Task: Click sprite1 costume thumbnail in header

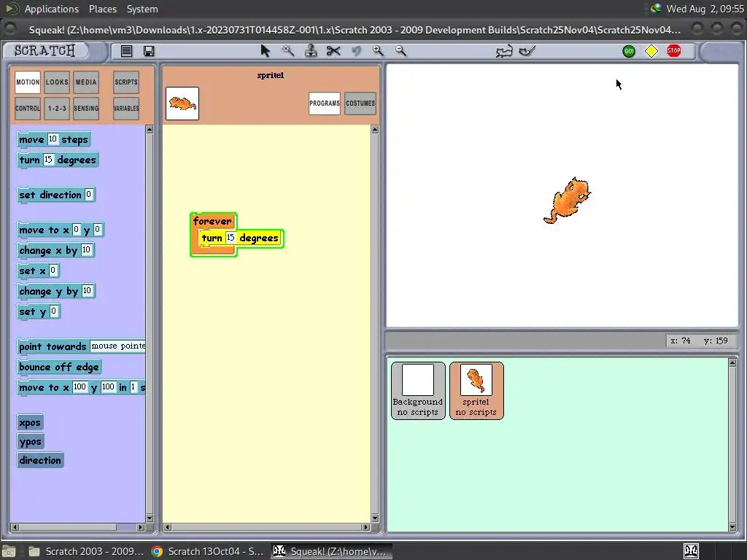Action: pyautogui.click(x=182, y=104)
